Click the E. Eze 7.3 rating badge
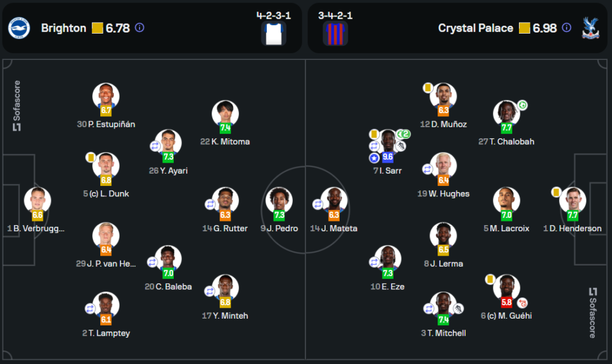This screenshot has width=612, height=364. (387, 273)
